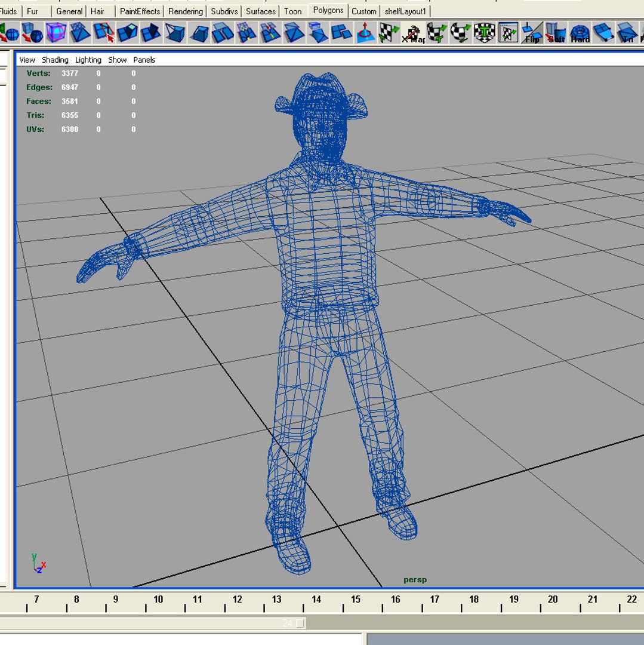Switch to the Hair shelf tab
Viewport: 644px width, 645px height.
(x=97, y=11)
